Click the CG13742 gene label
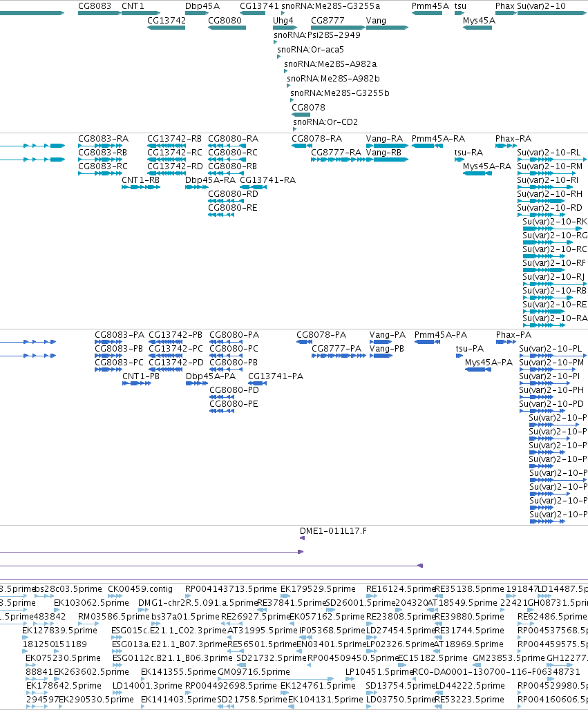 167,21
